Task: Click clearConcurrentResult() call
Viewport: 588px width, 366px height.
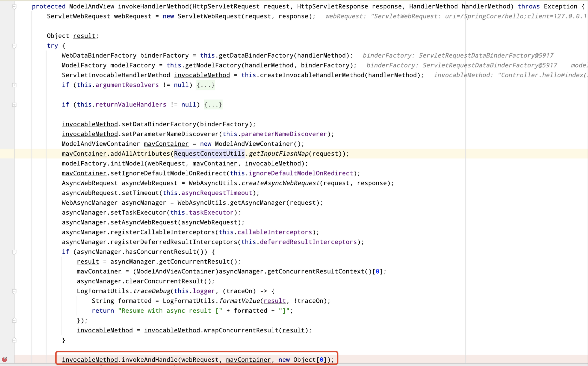Action: (168, 281)
